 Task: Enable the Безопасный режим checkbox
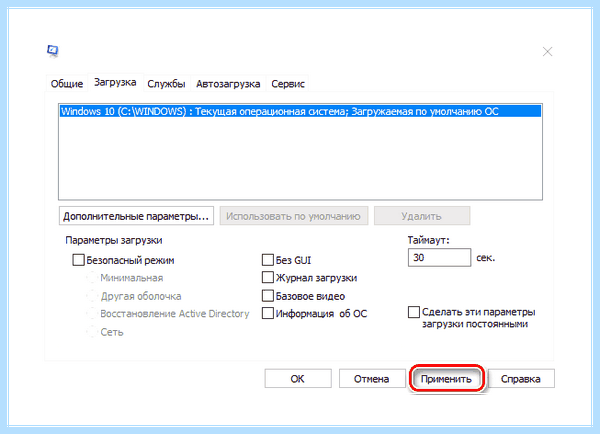78,260
